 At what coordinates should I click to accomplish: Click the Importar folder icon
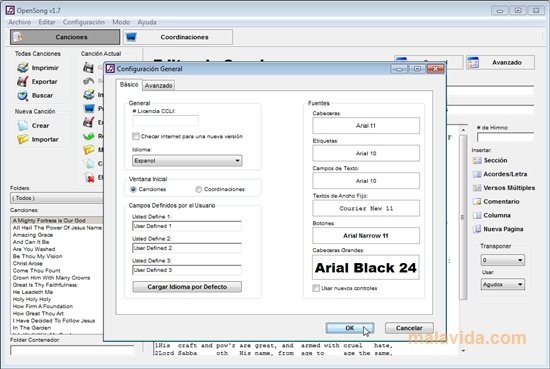23,139
